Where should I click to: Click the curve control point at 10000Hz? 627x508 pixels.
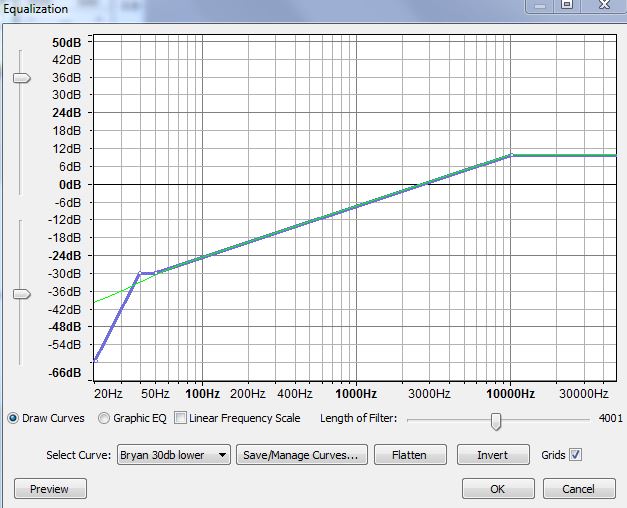point(511,155)
